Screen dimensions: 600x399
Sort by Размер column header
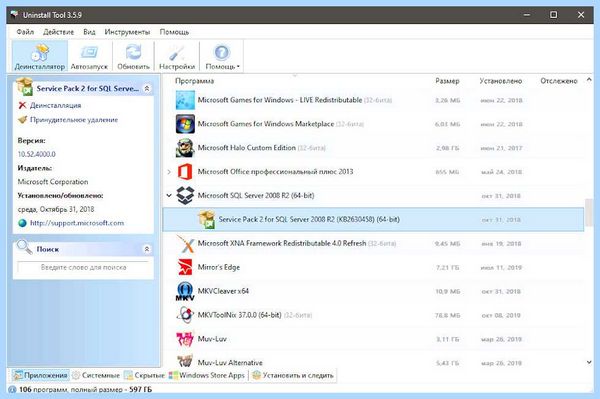pos(447,81)
